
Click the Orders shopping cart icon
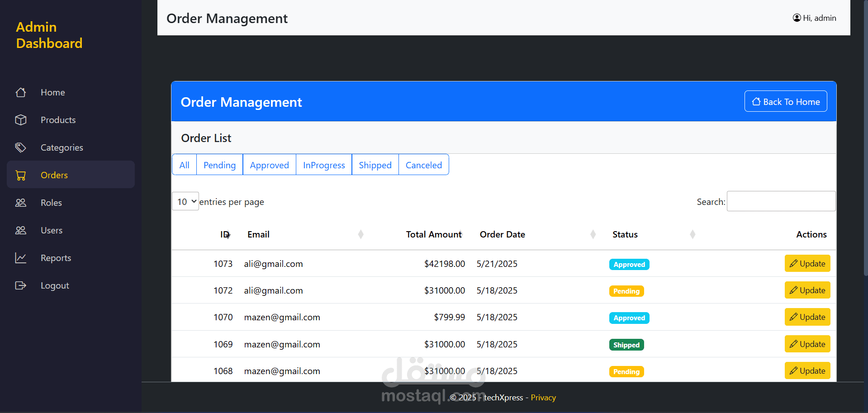[21, 175]
